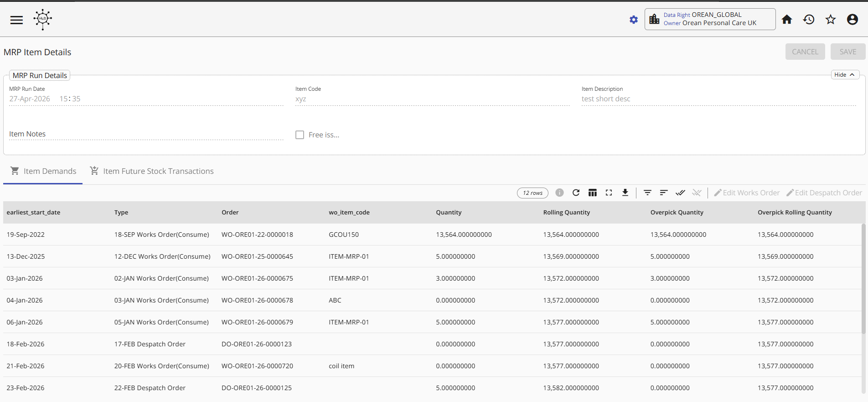
Task: Select order DO-ORE01-26-0000125
Action: (x=257, y=388)
